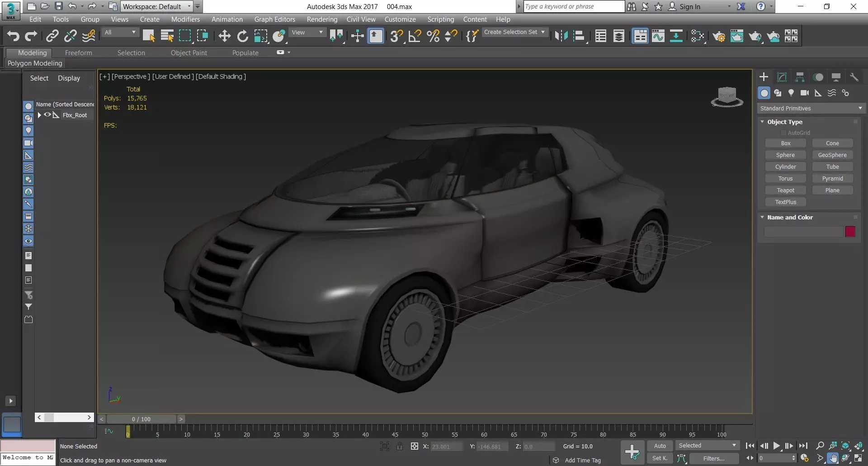868x466 pixels.
Task: Click the Set K. button
Action: pos(660,458)
